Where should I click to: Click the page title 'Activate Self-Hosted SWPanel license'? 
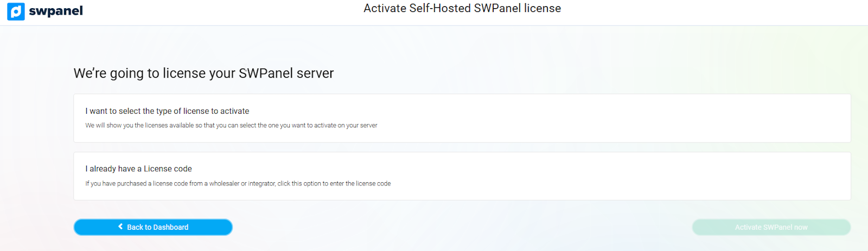point(462,8)
